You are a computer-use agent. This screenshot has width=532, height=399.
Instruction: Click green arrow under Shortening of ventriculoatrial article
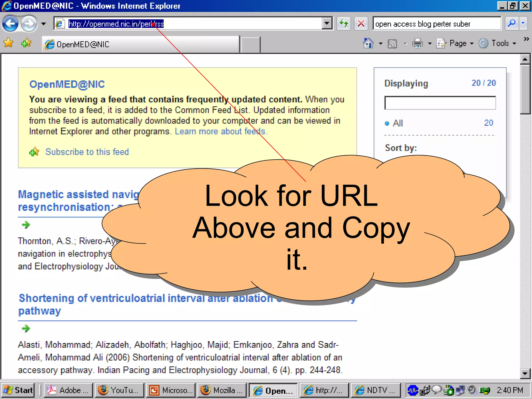coord(26,329)
